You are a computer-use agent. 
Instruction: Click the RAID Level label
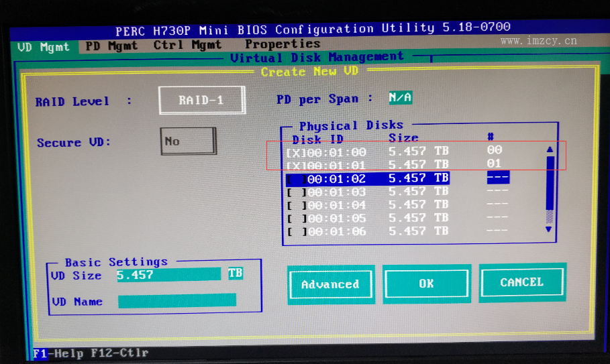(x=72, y=102)
